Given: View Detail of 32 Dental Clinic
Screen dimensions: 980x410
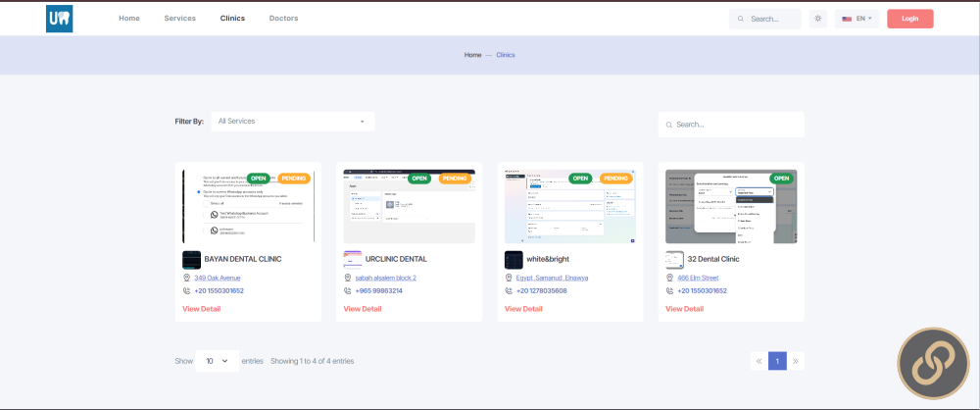Looking at the screenshot, I should coord(684,309).
